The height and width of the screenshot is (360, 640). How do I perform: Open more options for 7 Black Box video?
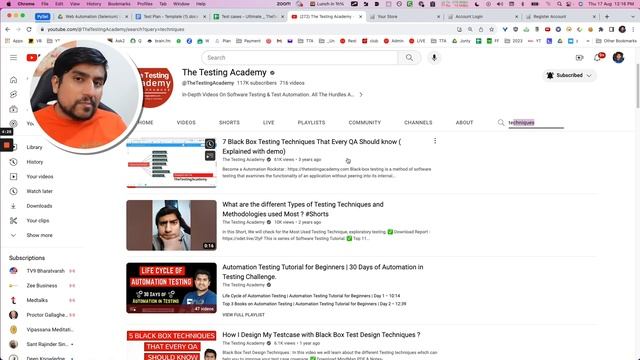pyautogui.click(x=435, y=141)
